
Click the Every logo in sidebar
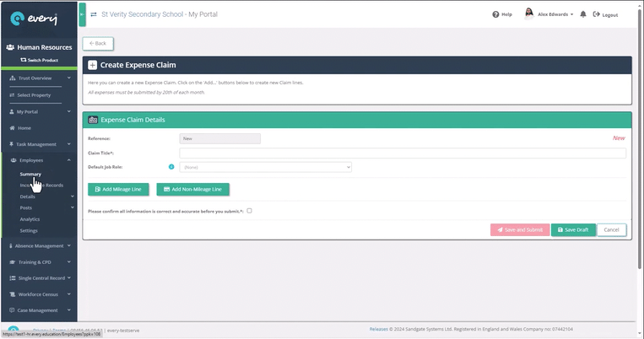tap(33, 19)
